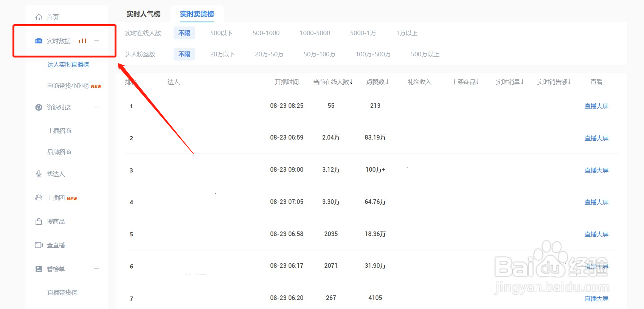Click the 资源对接 sidebar icon
This screenshot has height=309, width=644.
[39, 107]
